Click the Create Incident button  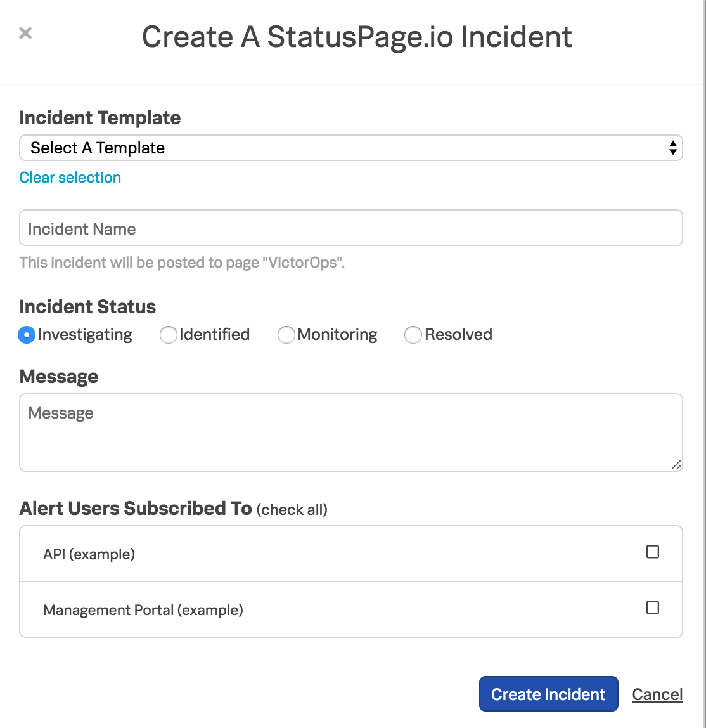click(548, 694)
